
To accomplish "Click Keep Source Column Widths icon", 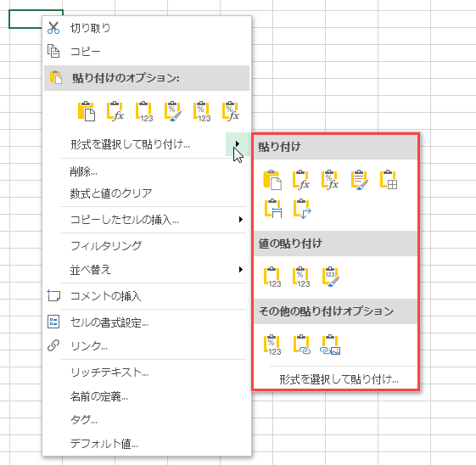I will pyautogui.click(x=273, y=209).
